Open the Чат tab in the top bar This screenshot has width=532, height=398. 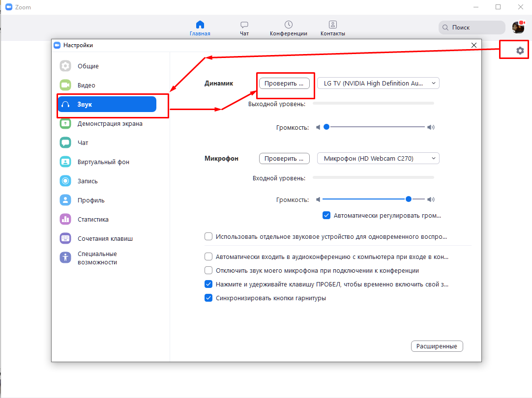(244, 28)
